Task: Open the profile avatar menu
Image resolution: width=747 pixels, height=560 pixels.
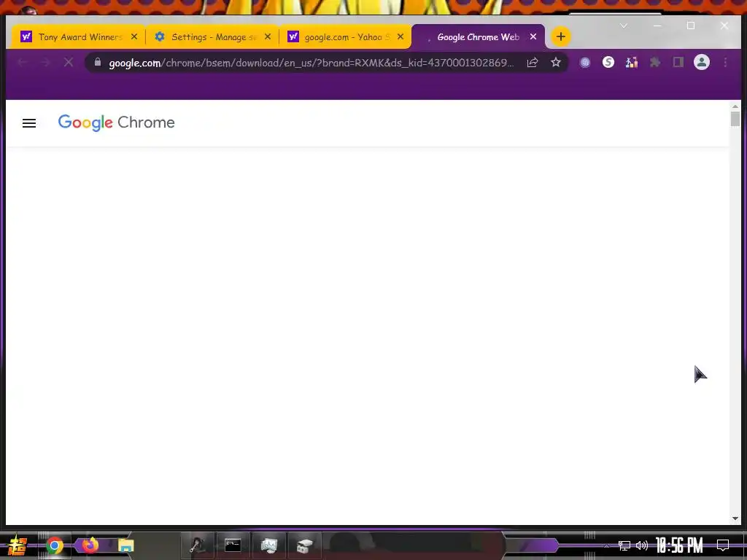Action: click(702, 63)
